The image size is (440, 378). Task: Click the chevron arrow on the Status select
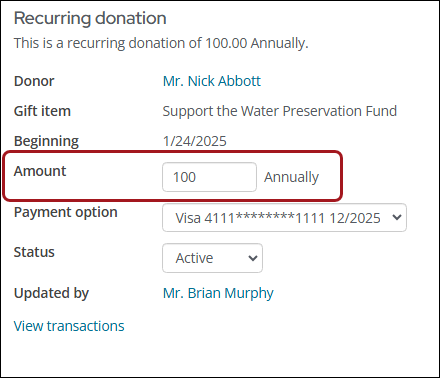[253, 258]
